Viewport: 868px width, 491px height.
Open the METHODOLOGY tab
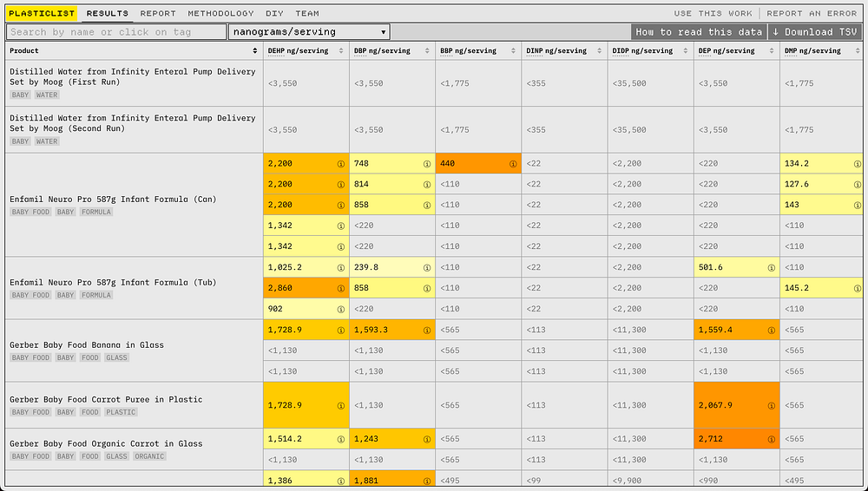click(220, 13)
